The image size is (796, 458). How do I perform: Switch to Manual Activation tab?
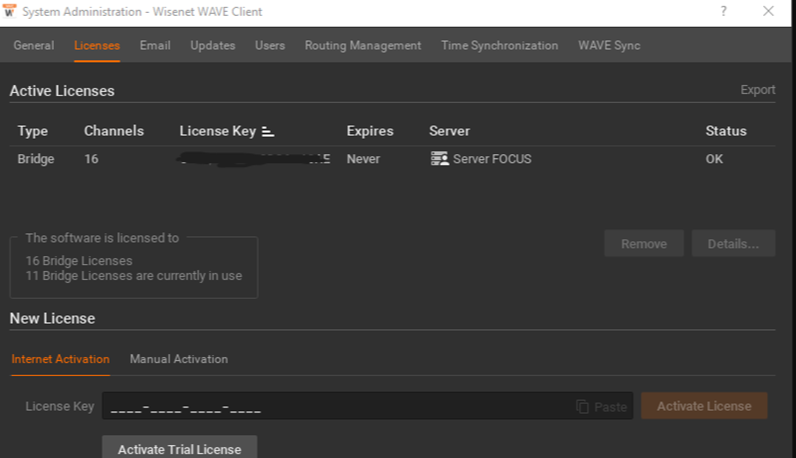point(179,359)
